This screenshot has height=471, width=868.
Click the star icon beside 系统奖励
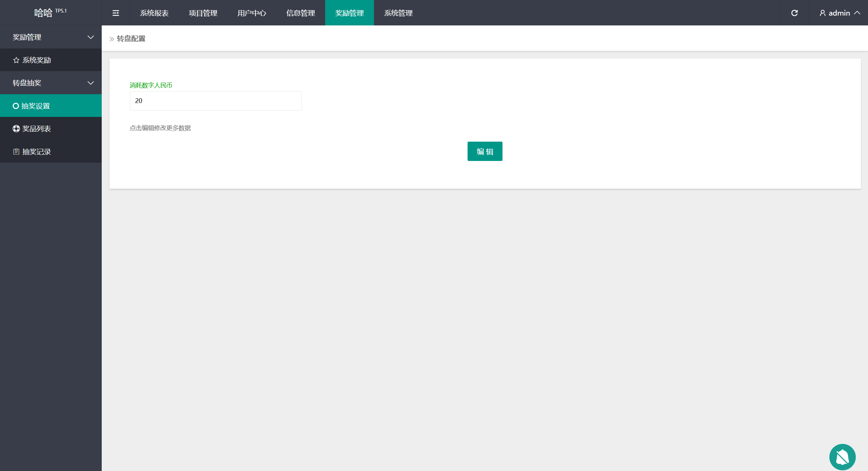pyautogui.click(x=16, y=60)
